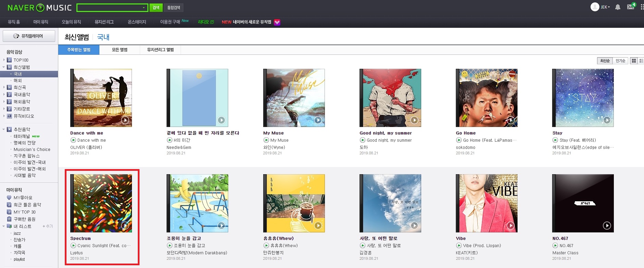Viewport: 644px width, 268px height.
Task: Select 해외 under 최신앨범 in sidebar
Action: [17, 80]
